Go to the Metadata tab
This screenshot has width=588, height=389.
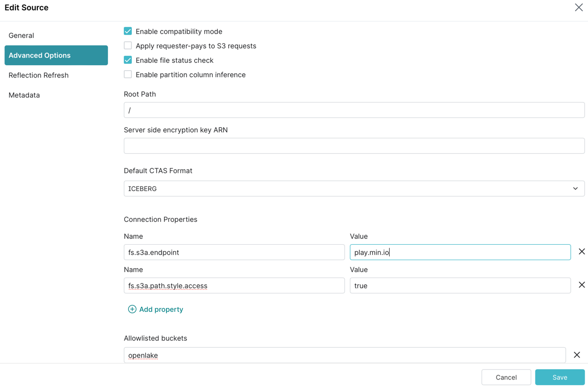24,95
